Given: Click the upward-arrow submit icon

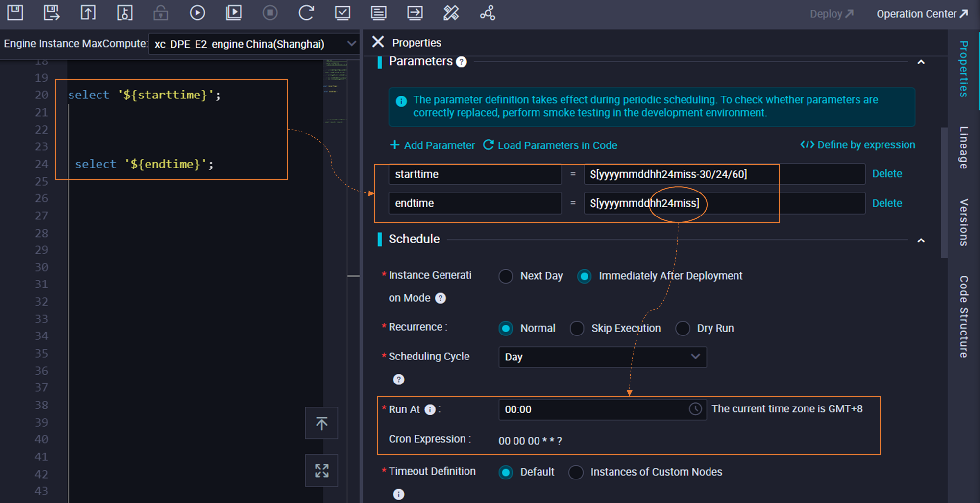Looking at the screenshot, I should tap(88, 13).
